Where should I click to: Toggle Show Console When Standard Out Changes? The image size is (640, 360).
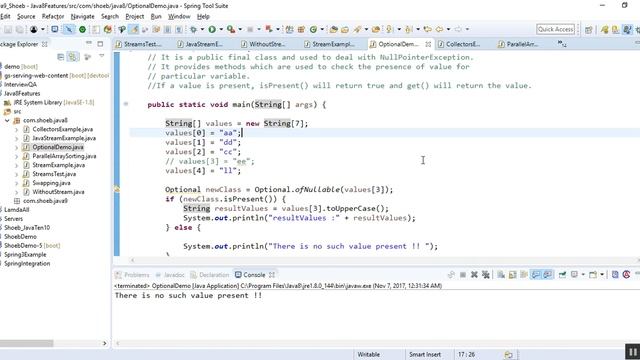pos(536,275)
